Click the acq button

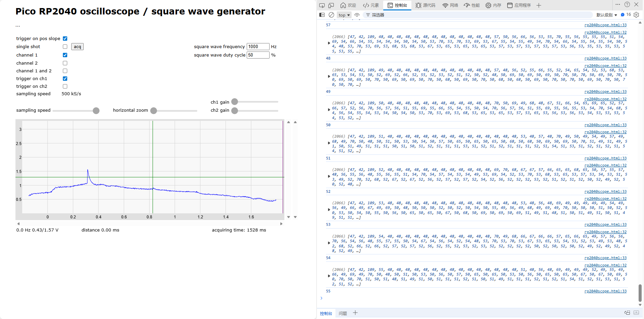(77, 47)
